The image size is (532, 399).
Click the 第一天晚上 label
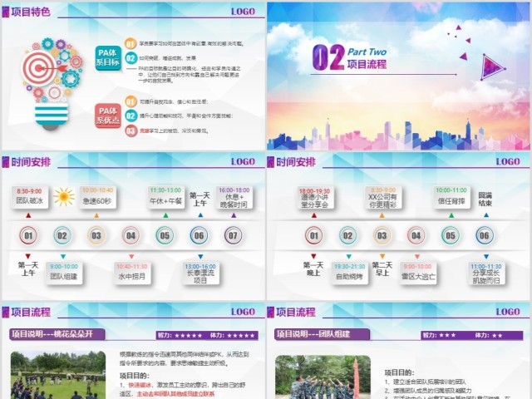(x=313, y=268)
